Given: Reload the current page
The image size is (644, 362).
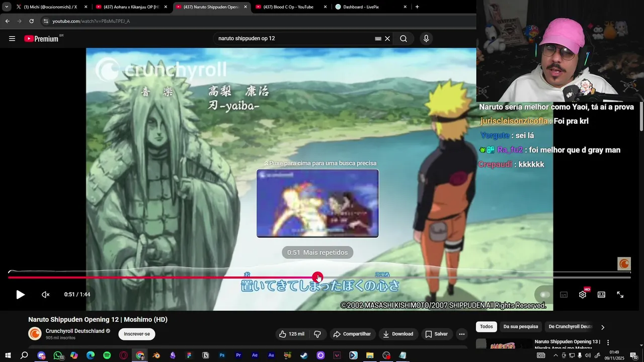Looking at the screenshot, I should coord(31,21).
